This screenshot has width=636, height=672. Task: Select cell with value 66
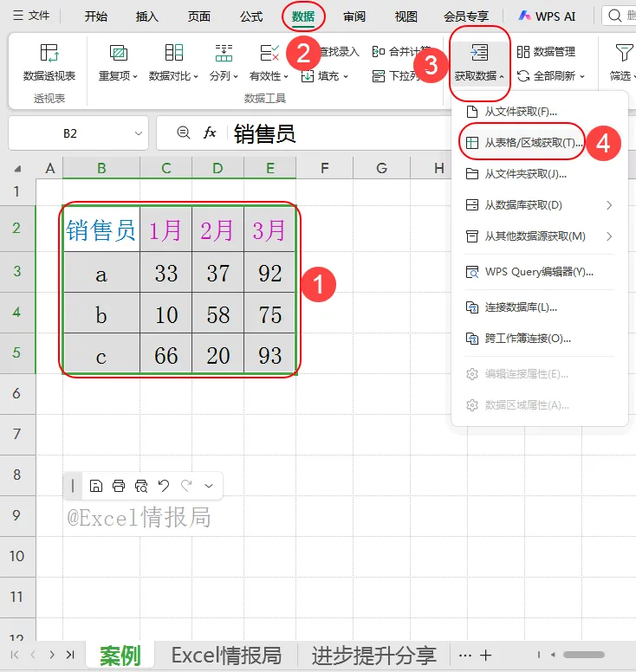[166, 355]
